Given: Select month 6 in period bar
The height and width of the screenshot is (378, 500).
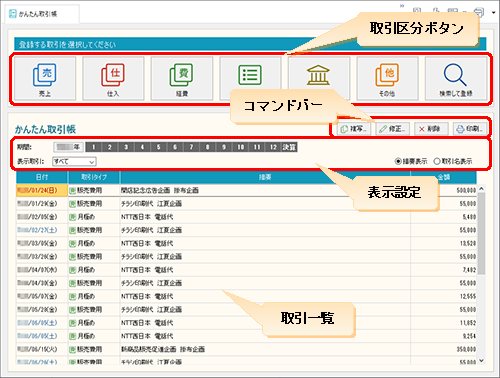Looking at the screenshot, I should pos(175,147).
